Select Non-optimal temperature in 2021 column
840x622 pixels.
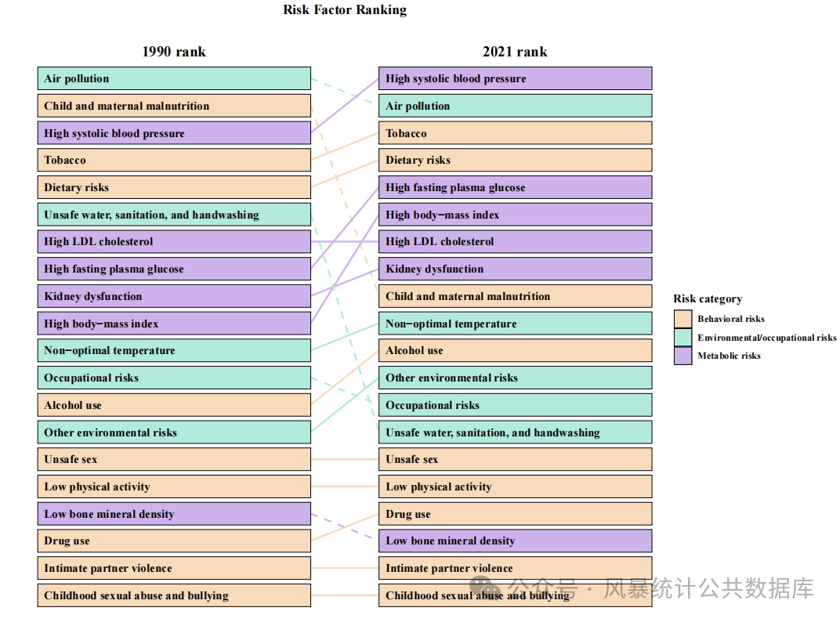[515, 324]
